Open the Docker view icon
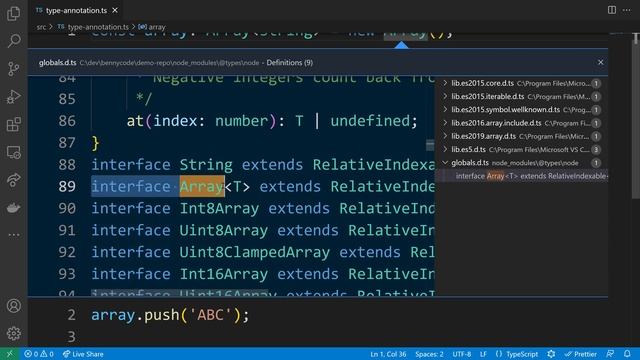This screenshot has height=360, width=640. pos(13,208)
